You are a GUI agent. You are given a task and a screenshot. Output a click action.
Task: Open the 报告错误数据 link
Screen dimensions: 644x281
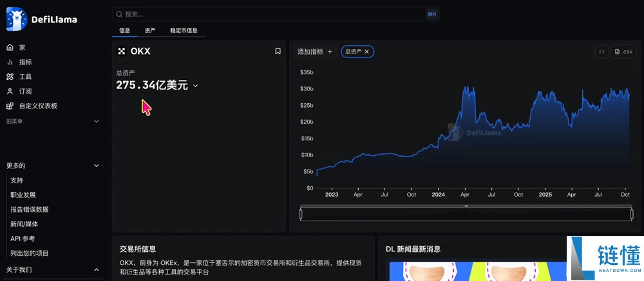pos(30,209)
